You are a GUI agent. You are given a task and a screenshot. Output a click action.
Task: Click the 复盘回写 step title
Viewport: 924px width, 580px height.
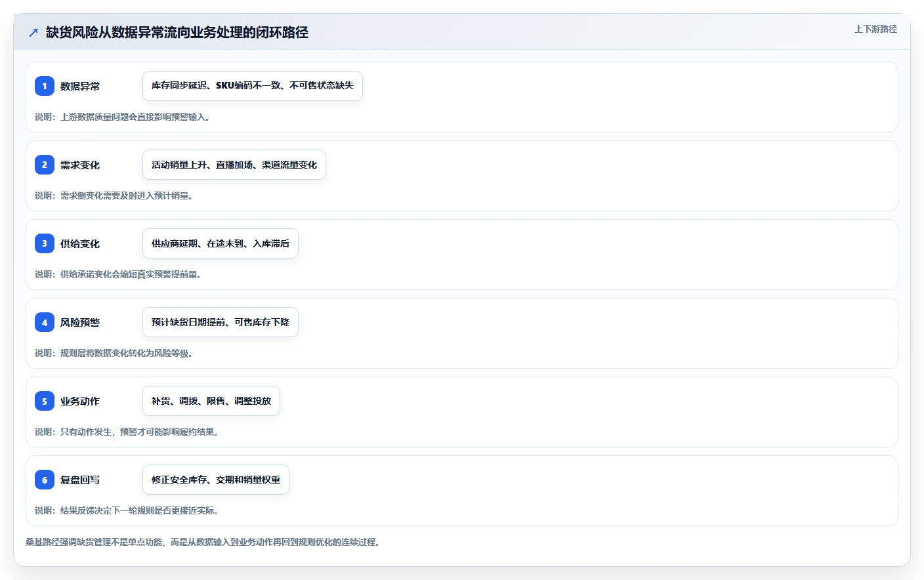pos(80,480)
